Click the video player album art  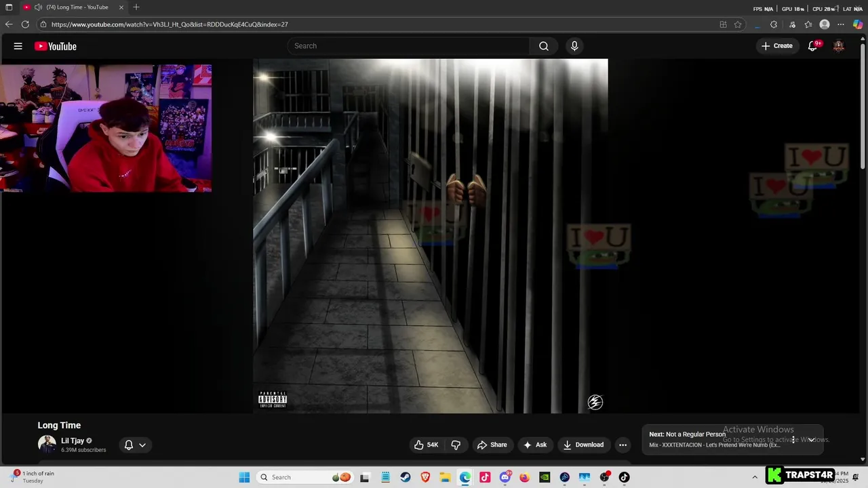click(x=431, y=236)
